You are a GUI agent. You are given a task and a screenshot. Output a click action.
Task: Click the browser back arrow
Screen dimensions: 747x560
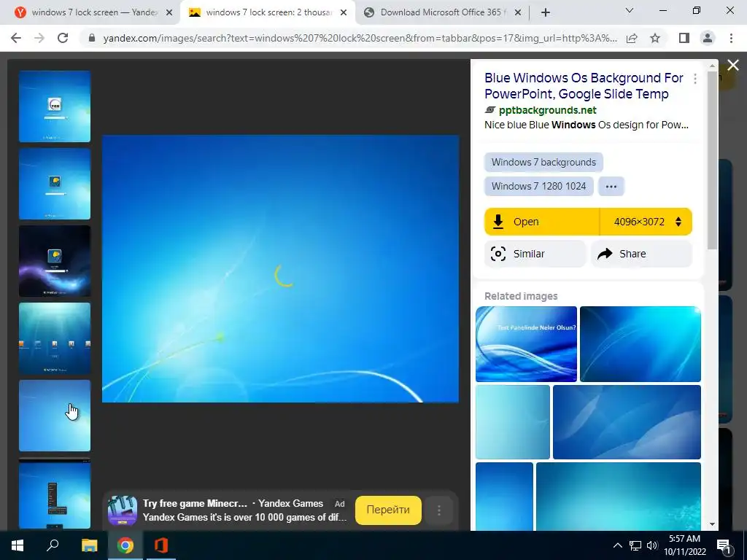coord(16,38)
